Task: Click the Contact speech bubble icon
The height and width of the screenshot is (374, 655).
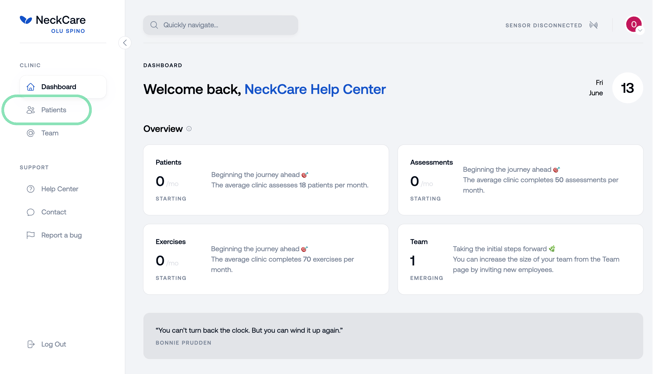Action: tap(30, 212)
